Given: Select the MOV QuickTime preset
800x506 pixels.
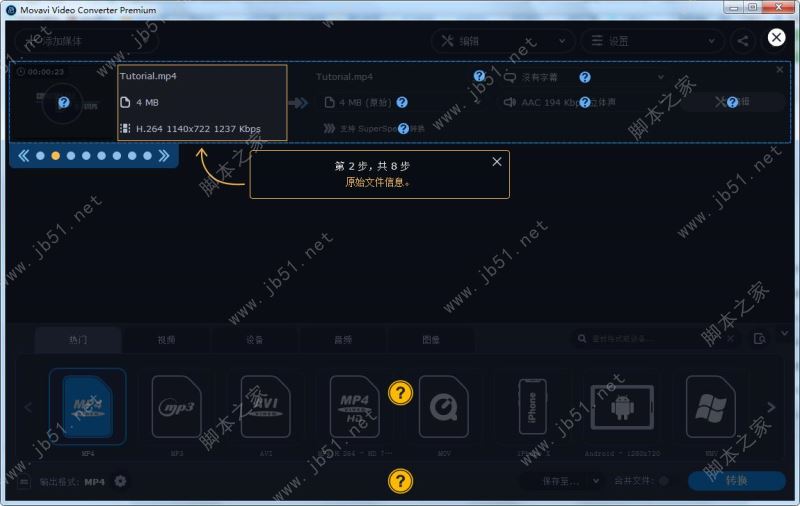Looking at the screenshot, I should pos(444,407).
